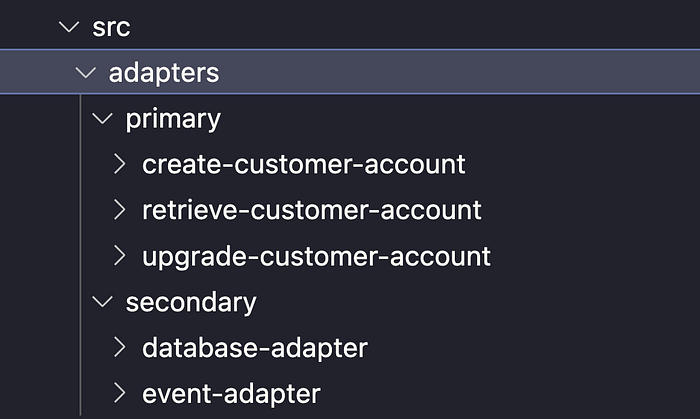Viewport: 700px width, 419px height.
Task: Collapse the adapters folder chevron
Action: coord(85,73)
